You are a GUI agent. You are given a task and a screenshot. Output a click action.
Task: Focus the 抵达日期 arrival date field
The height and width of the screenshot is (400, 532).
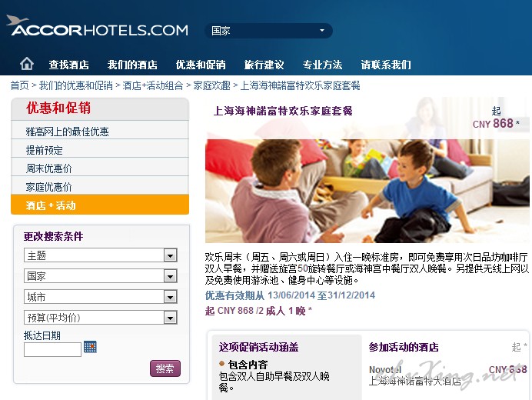(x=52, y=349)
